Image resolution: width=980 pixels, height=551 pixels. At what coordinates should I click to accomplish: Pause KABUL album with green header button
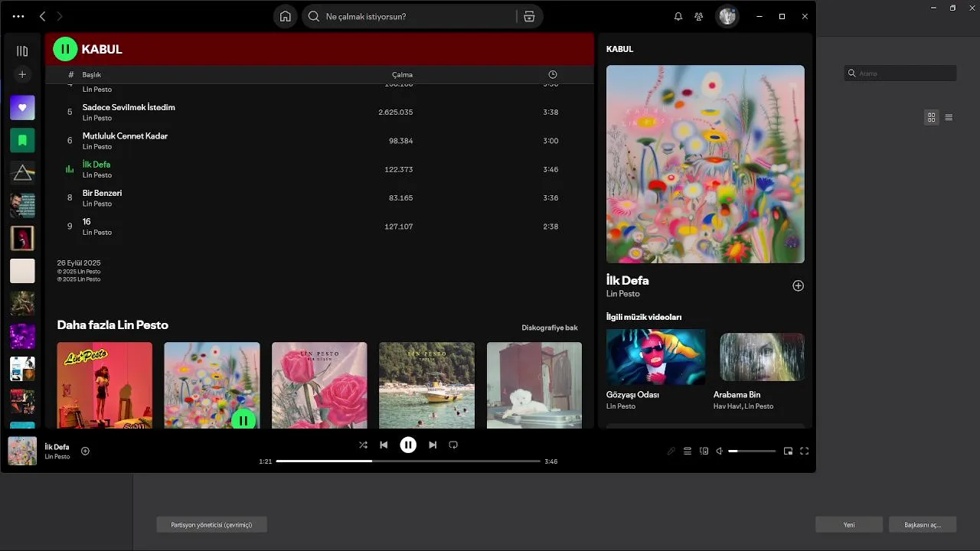(65, 49)
